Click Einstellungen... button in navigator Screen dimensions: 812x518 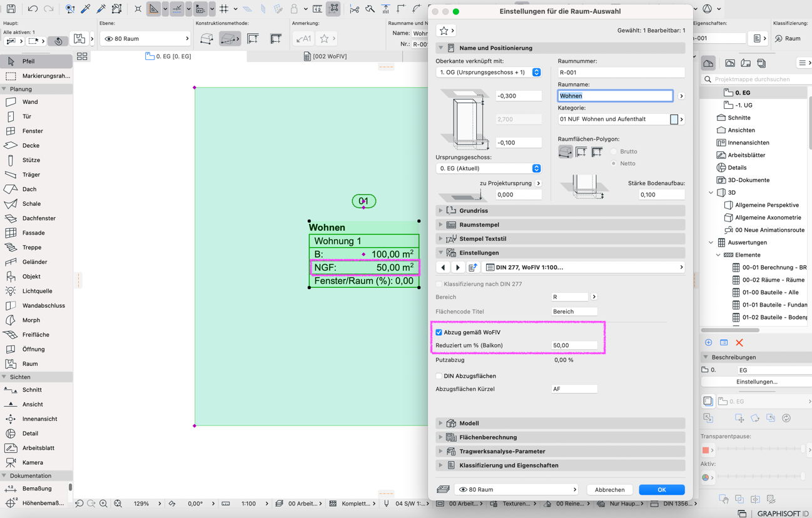756,382
